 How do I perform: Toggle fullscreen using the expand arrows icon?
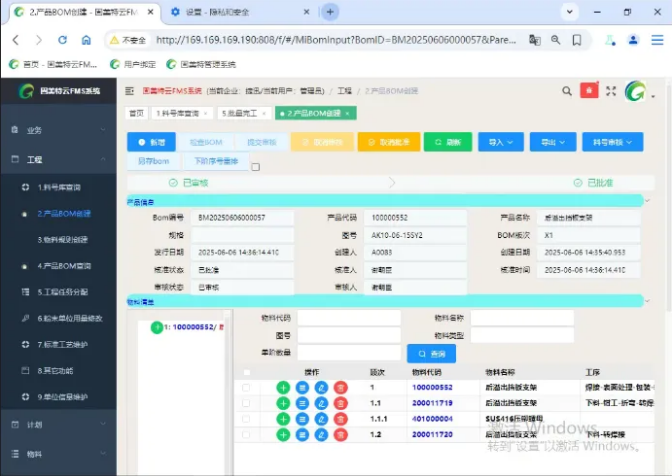coord(611,90)
